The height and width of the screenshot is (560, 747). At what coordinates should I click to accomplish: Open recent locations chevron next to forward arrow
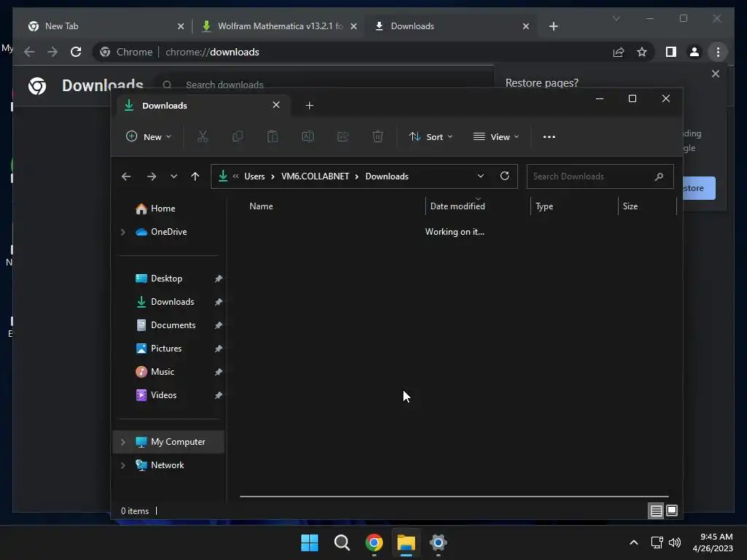pos(174,176)
